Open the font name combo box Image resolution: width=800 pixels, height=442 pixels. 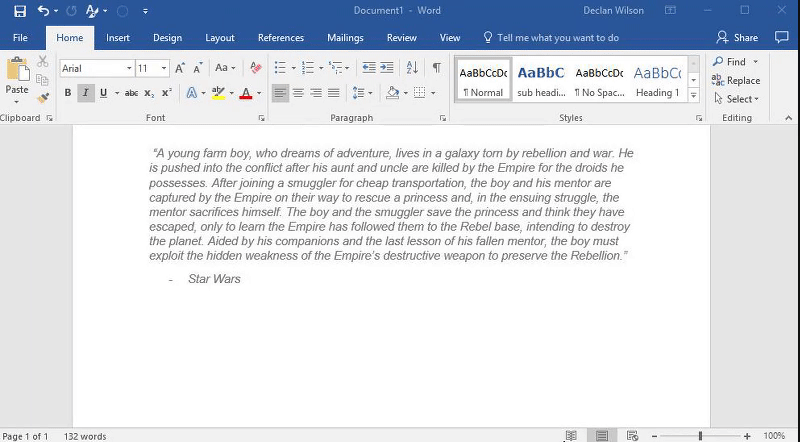tap(96, 68)
